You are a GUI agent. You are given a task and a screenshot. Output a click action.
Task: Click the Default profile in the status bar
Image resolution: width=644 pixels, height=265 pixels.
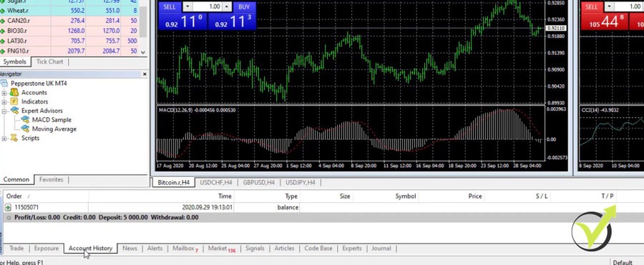[623, 262]
